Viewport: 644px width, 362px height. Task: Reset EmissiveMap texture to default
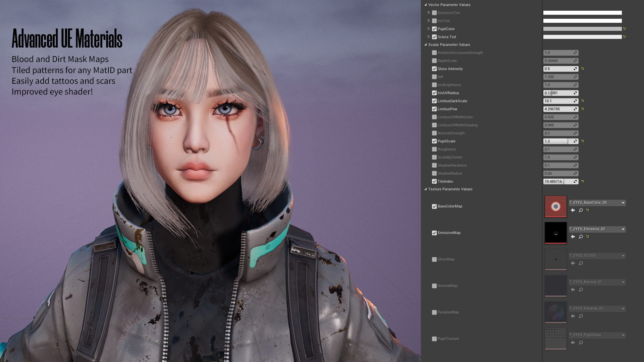click(588, 237)
